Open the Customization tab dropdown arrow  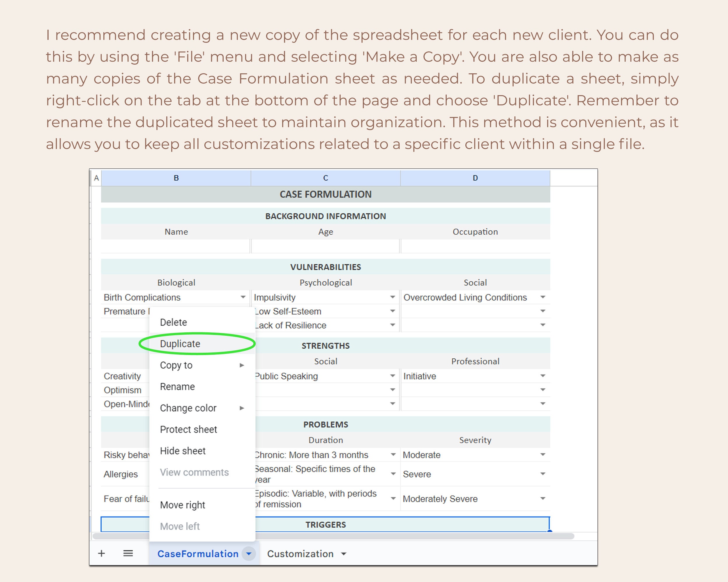tap(344, 554)
